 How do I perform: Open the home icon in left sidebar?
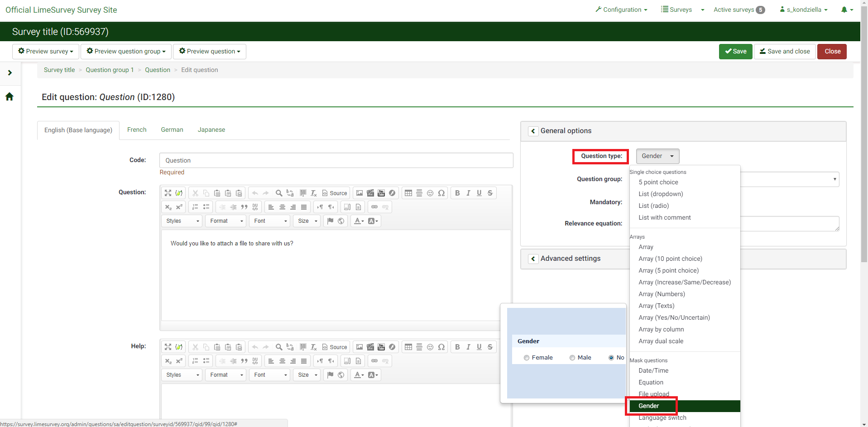click(x=10, y=96)
